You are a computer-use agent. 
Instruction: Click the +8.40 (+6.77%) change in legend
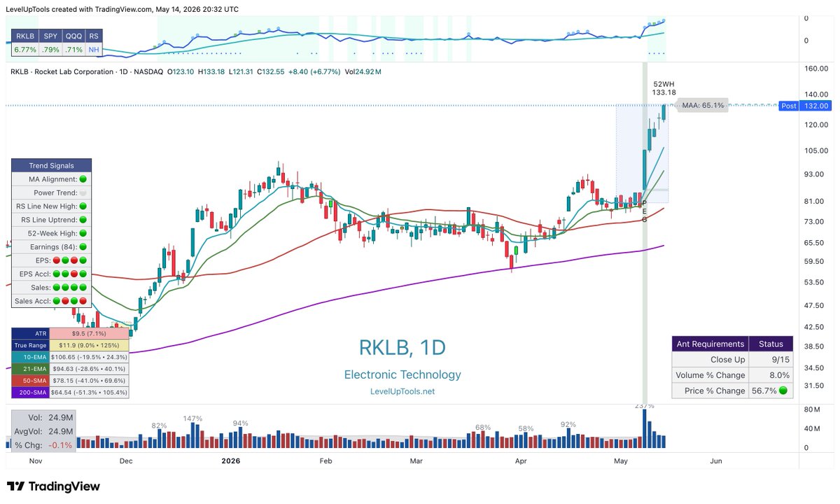pos(314,71)
